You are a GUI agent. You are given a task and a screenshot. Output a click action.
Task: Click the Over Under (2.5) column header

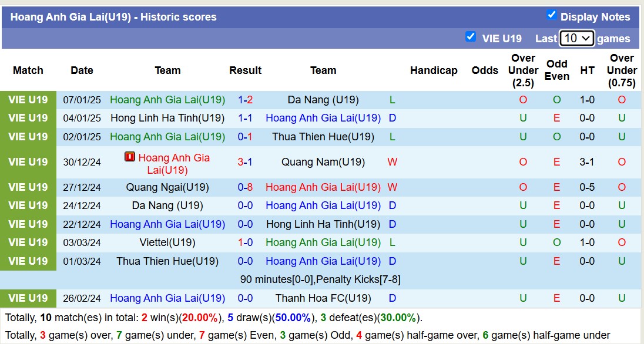(522, 70)
